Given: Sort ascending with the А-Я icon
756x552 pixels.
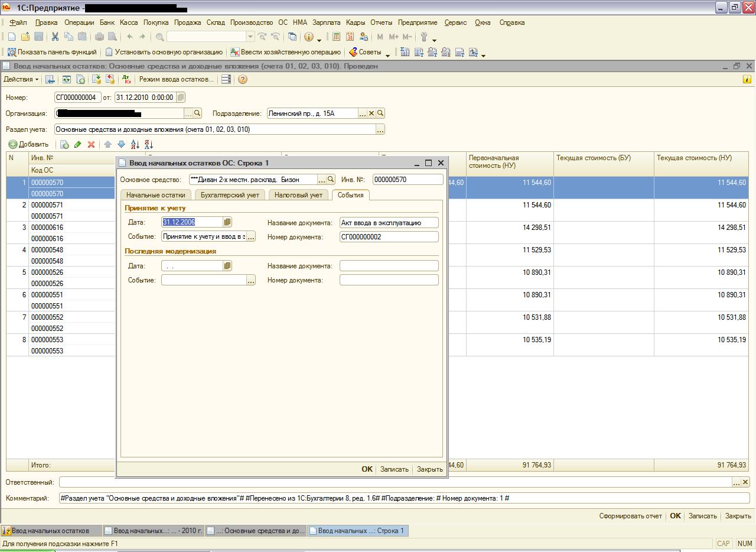Looking at the screenshot, I should pos(135,144).
